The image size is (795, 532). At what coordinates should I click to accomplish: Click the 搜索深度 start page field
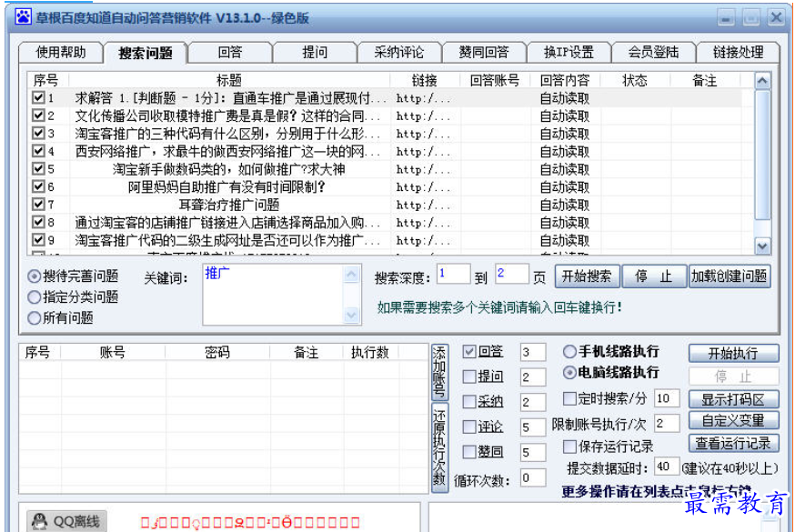[x=453, y=274]
